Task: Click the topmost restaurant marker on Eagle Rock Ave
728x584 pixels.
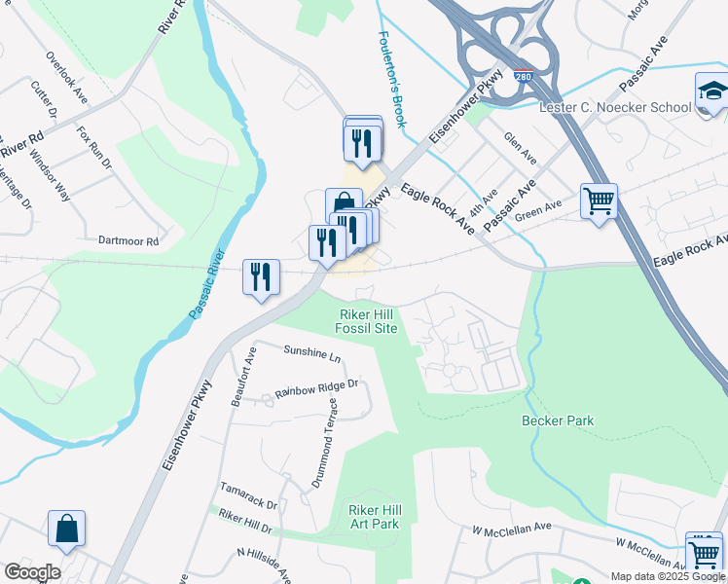Action: (x=363, y=147)
